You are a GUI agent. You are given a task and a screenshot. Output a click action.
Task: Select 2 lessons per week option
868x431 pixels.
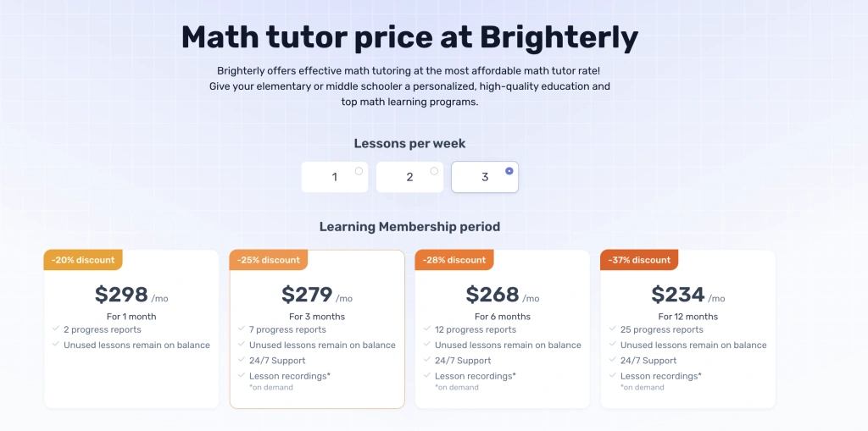pos(409,177)
